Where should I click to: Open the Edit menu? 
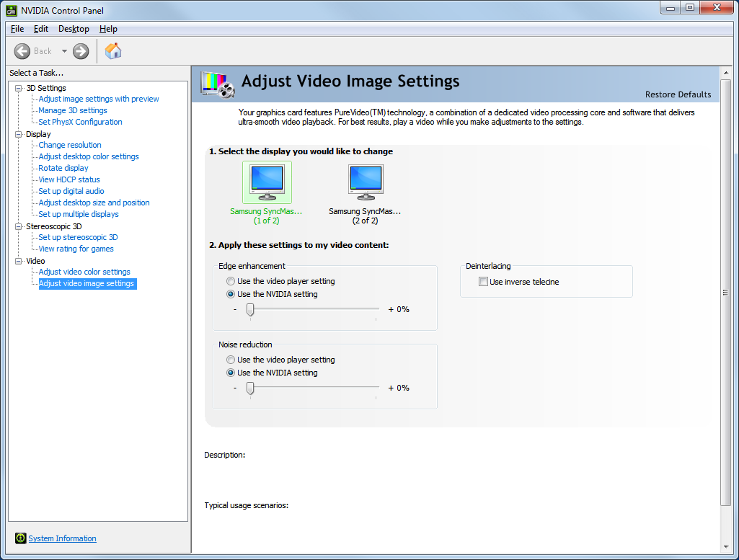(41, 29)
